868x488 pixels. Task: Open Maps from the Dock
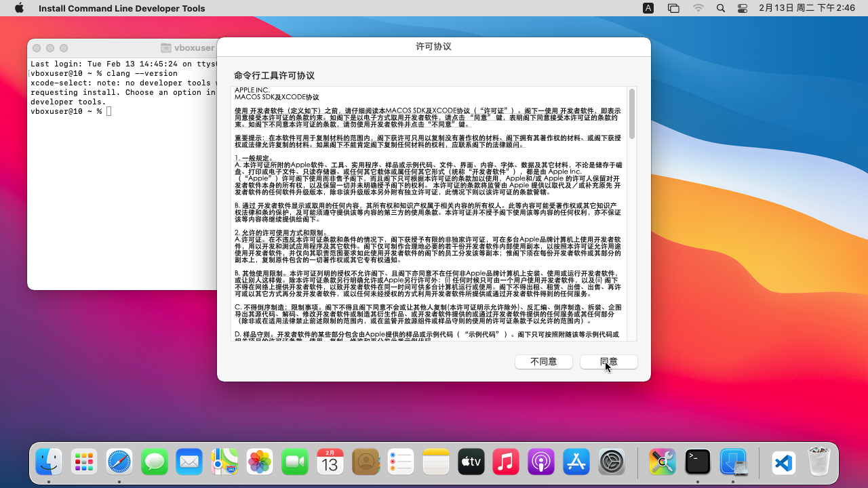point(224,462)
